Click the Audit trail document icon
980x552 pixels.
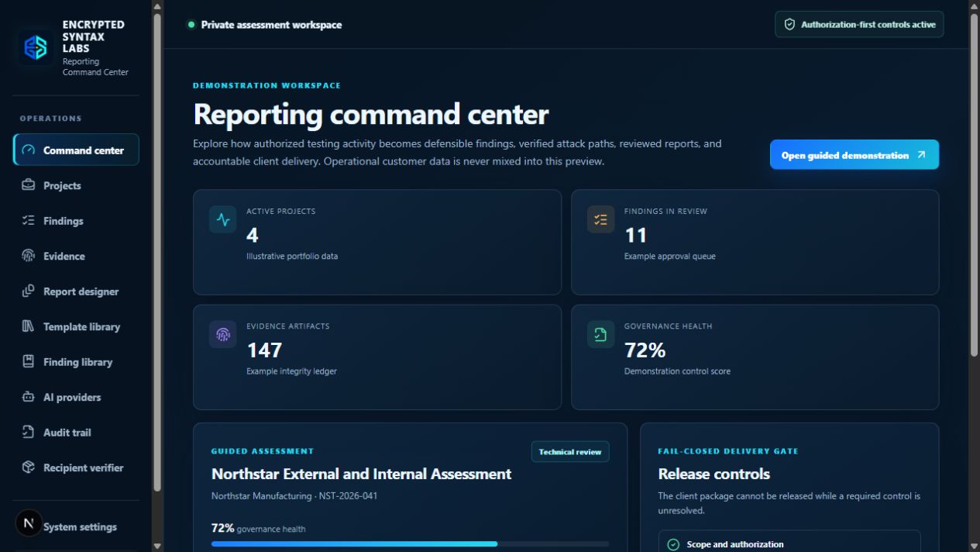29,433
